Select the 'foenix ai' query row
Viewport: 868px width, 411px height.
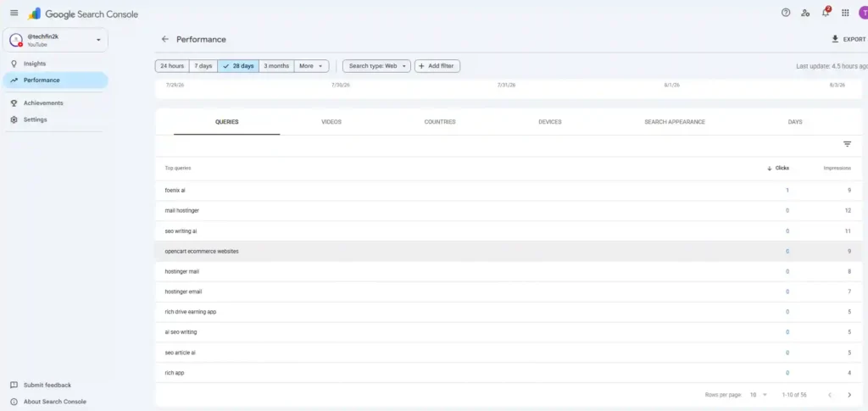pyautogui.click(x=509, y=191)
